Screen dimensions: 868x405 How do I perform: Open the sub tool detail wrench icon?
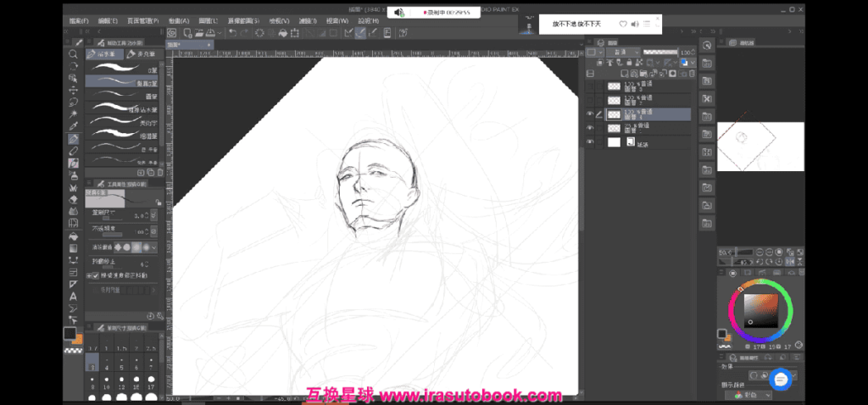(160, 316)
